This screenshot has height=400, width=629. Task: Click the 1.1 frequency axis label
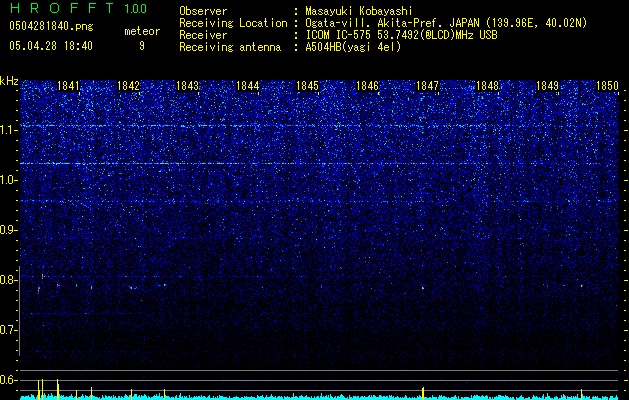pos(8,130)
